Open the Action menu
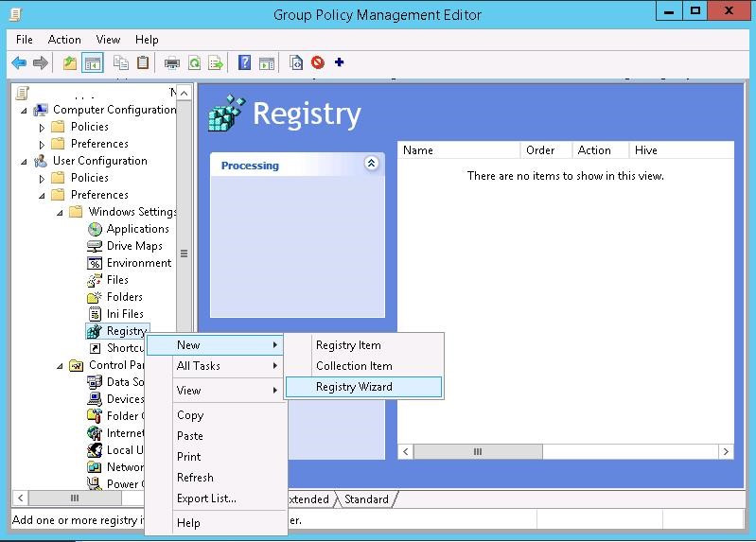Image resolution: width=756 pixels, height=542 pixels. click(64, 40)
